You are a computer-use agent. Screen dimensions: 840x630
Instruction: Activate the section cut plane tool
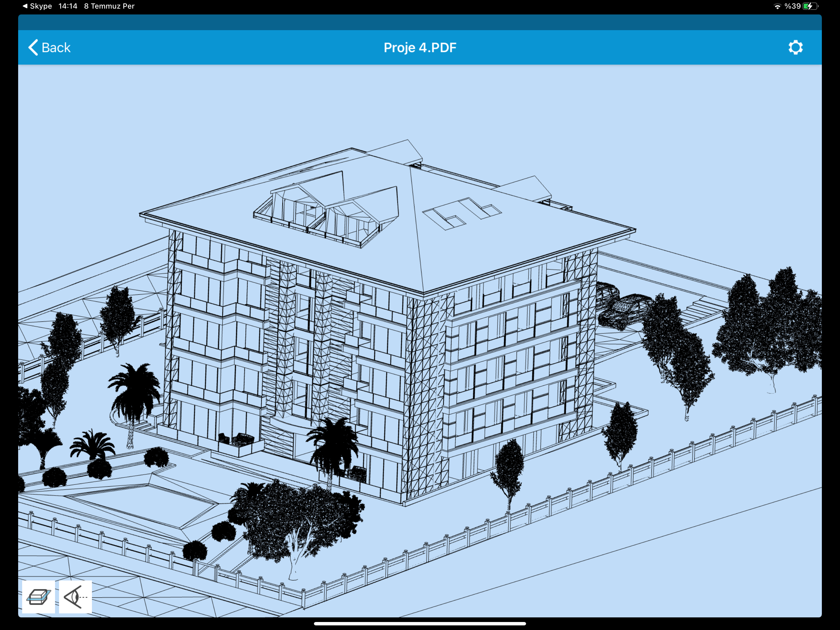(x=38, y=596)
